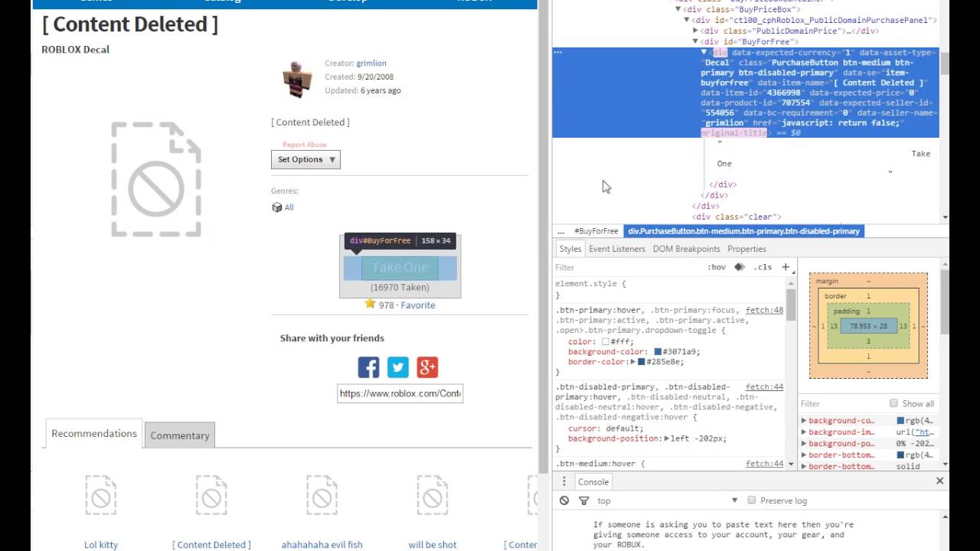The height and width of the screenshot is (551, 980).
Task: Click the clear console icon
Action: point(564,500)
